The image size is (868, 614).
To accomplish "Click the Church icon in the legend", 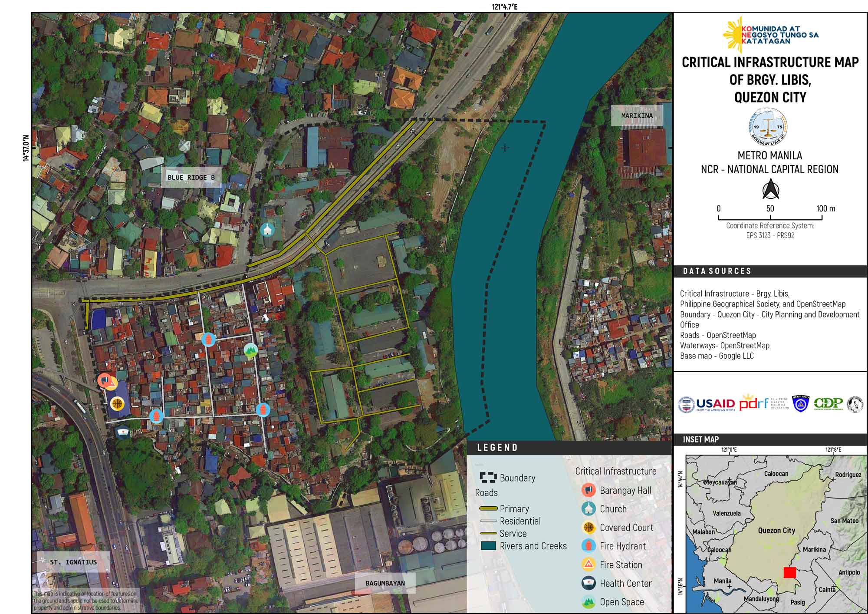I will [589, 508].
